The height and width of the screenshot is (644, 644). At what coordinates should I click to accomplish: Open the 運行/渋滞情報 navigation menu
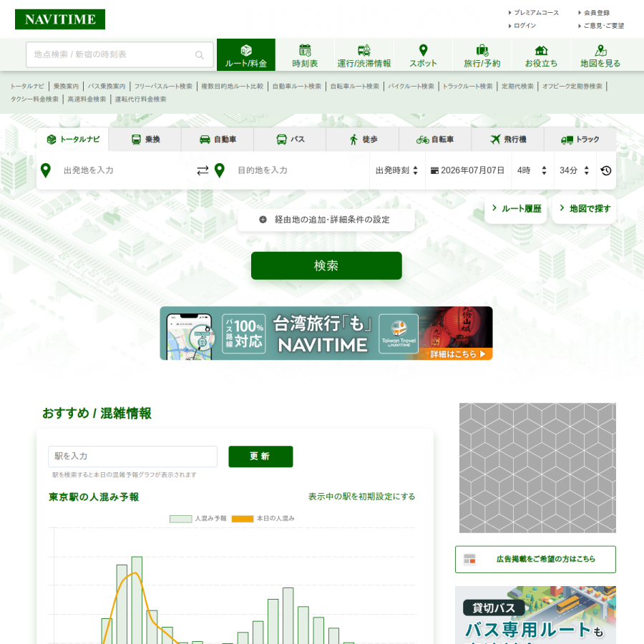coord(364,54)
